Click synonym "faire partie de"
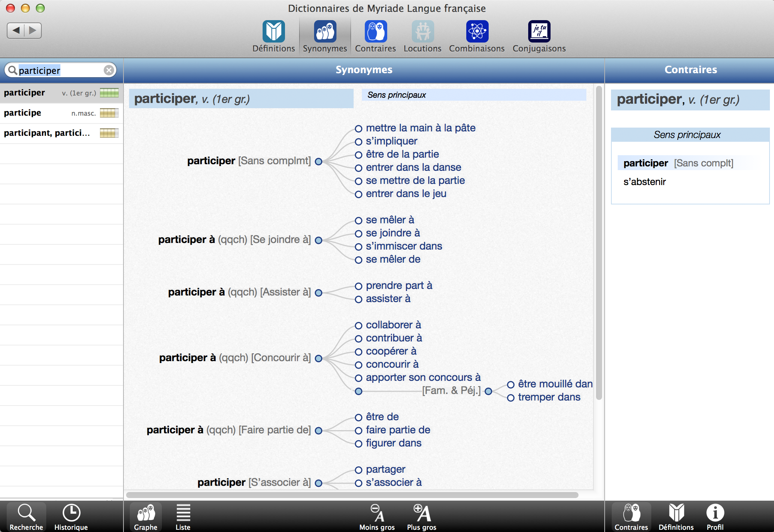 click(x=398, y=430)
